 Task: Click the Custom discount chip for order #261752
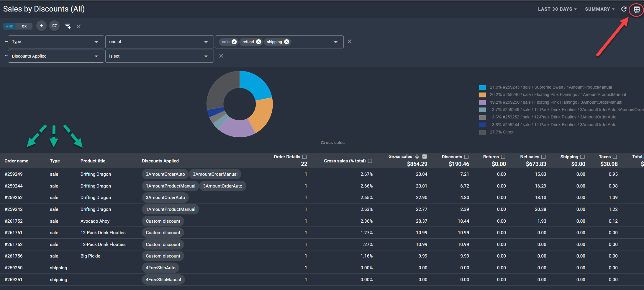(163, 221)
